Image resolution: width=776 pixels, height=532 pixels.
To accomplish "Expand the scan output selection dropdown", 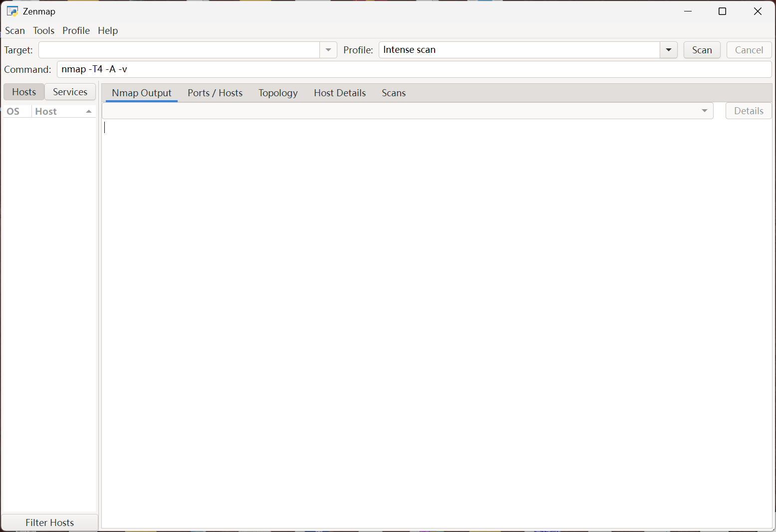I will [704, 111].
